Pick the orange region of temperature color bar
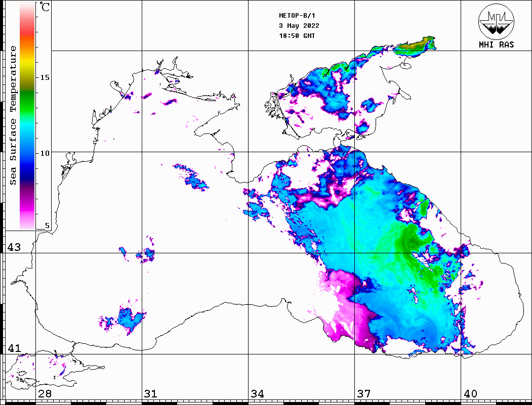This screenshot has width=532, height=405. [x=27, y=43]
